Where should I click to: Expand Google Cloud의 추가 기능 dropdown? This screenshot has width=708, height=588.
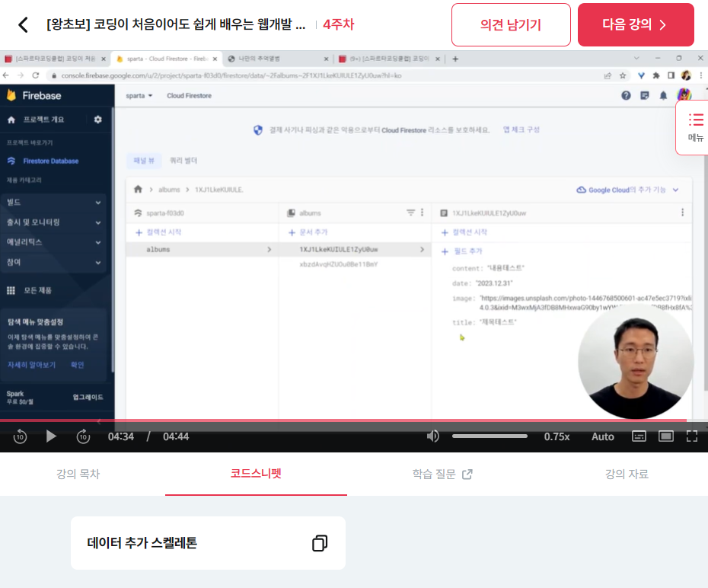[x=627, y=190]
